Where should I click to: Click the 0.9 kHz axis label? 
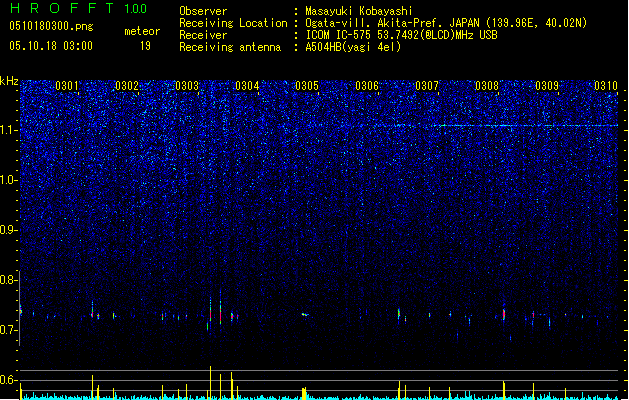(9, 230)
